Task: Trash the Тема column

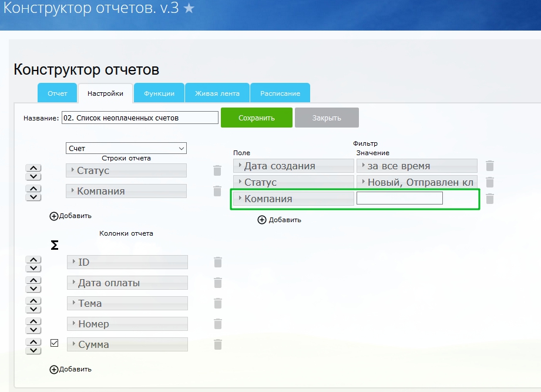Action: (218, 303)
